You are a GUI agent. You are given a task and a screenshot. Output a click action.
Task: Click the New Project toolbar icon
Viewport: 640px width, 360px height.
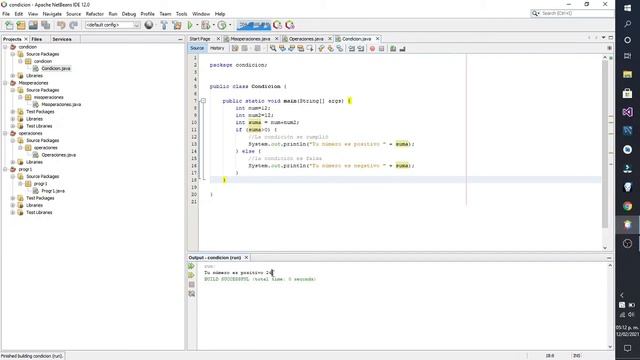tap(21, 25)
